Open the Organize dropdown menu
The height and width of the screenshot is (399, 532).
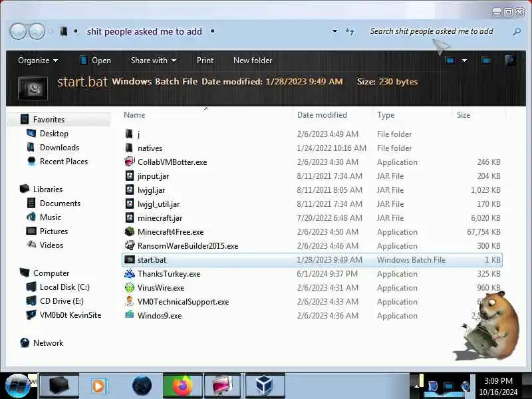pyautogui.click(x=38, y=61)
